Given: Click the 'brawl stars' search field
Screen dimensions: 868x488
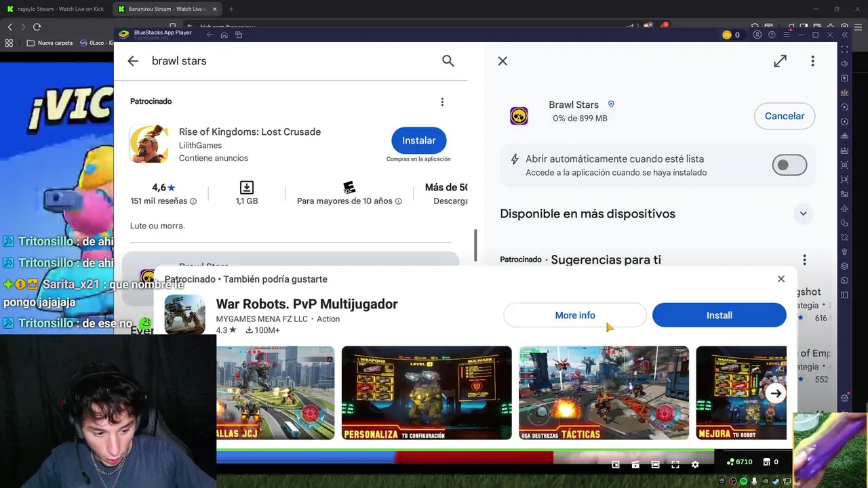Looking at the screenshot, I should click(179, 61).
